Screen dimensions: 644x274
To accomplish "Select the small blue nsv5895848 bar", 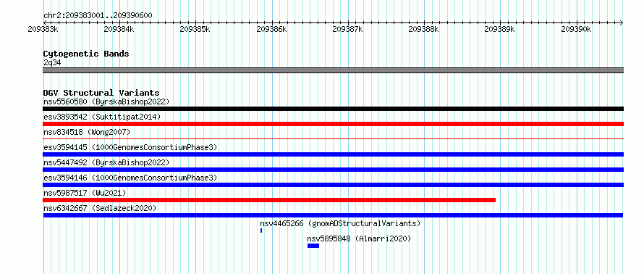I will pos(313,246).
